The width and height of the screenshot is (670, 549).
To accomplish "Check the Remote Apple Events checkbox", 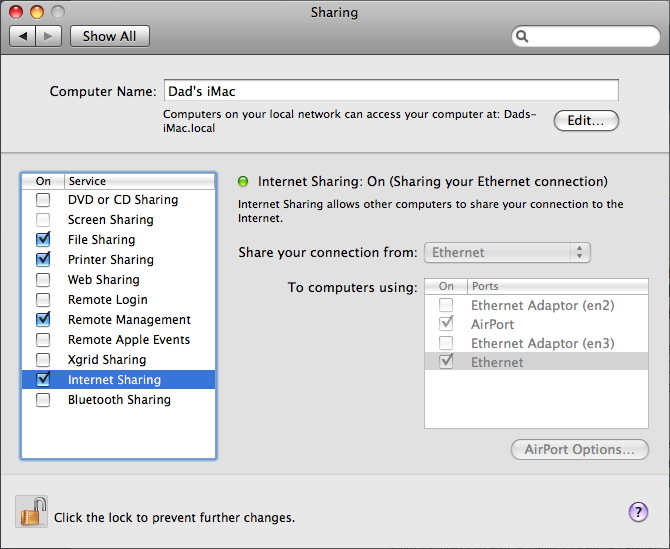I will (43, 340).
